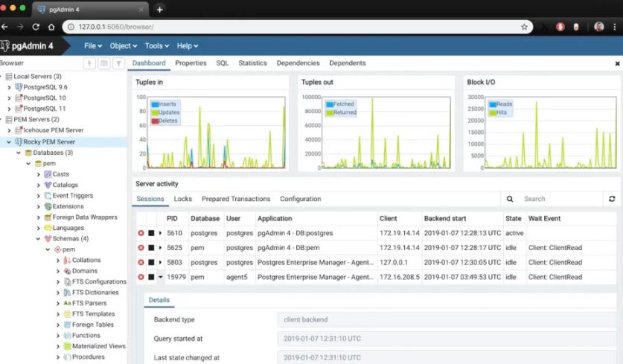Viewport: 623px width, 364px height.
Task: Open the Locks tab in Server activity
Action: pyautogui.click(x=183, y=199)
